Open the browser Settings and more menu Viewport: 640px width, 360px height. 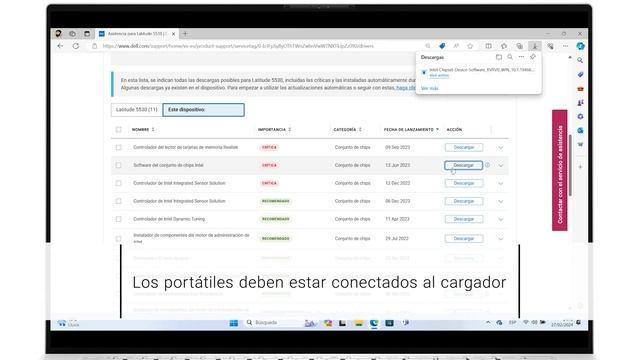(x=565, y=46)
